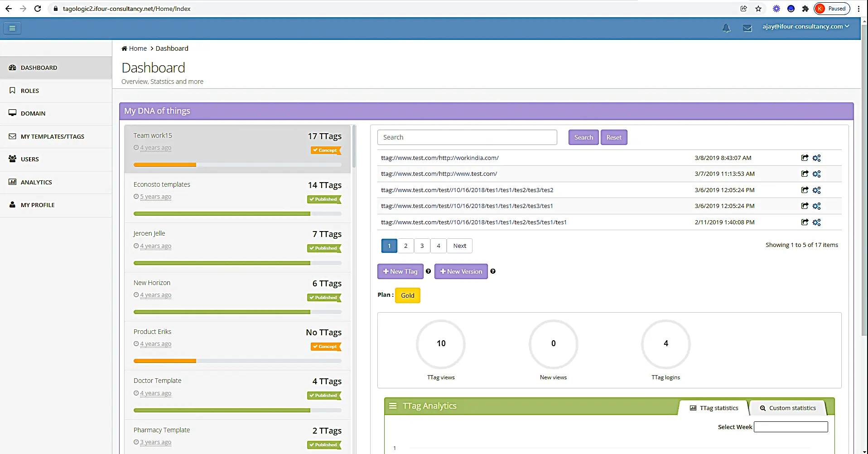Viewport: 868px width, 454px height.
Task: Click help icon next to New Version
Action: [x=493, y=271]
